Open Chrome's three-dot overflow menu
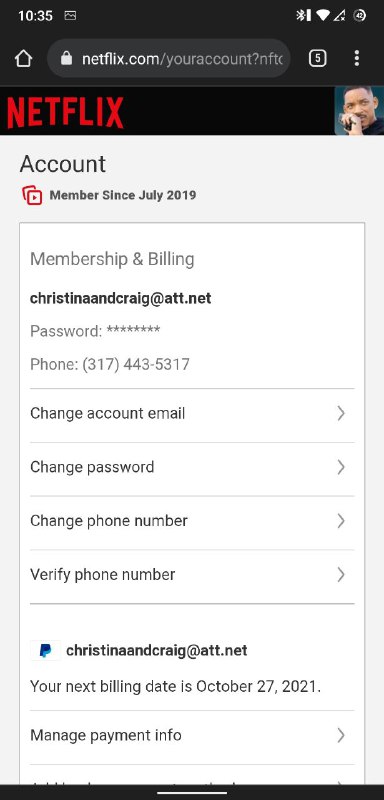 pos(356,58)
